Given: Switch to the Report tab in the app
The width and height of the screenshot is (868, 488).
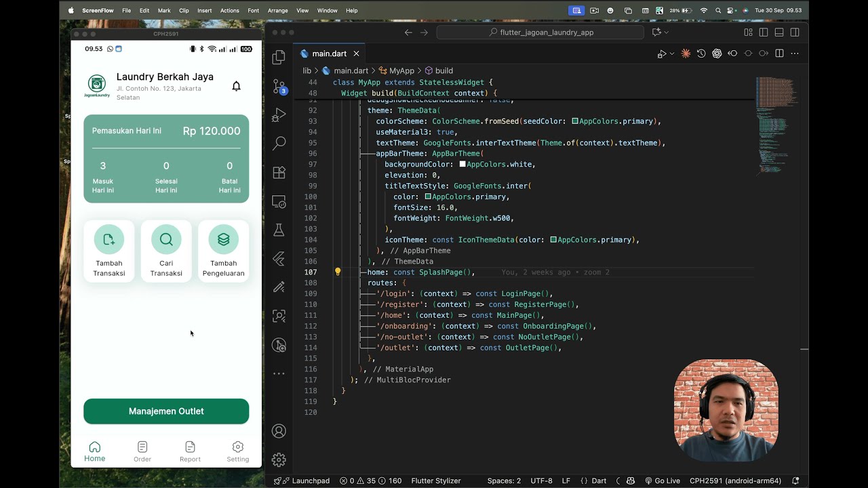Looking at the screenshot, I should (x=190, y=452).
